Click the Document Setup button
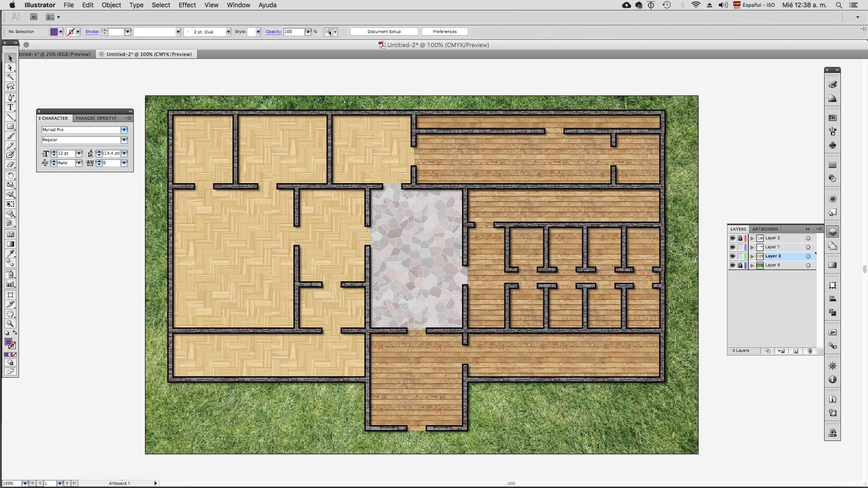This screenshot has width=868, height=488. click(384, 32)
